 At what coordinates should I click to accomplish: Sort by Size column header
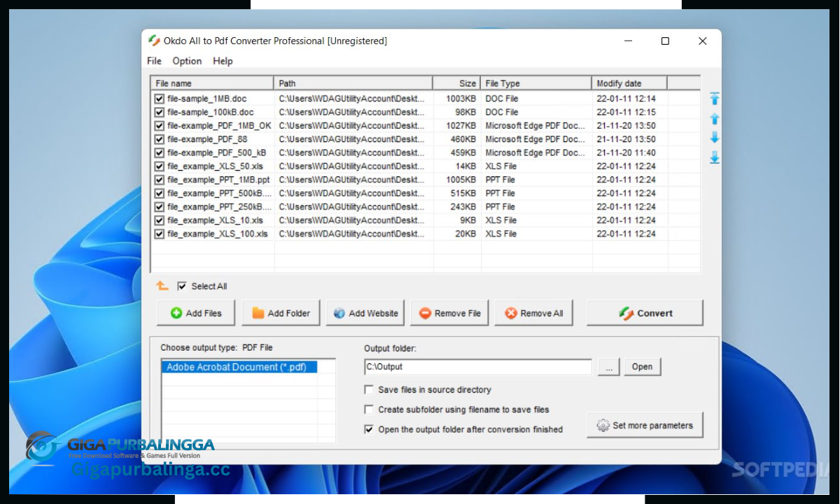[x=456, y=83]
